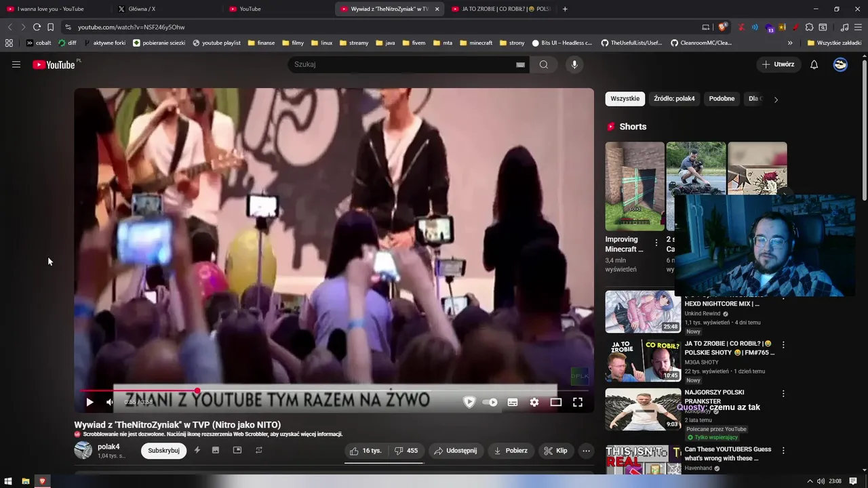Click the lightning bolt icon beside Subskrybuj
The width and height of the screenshot is (868, 488).
197,450
